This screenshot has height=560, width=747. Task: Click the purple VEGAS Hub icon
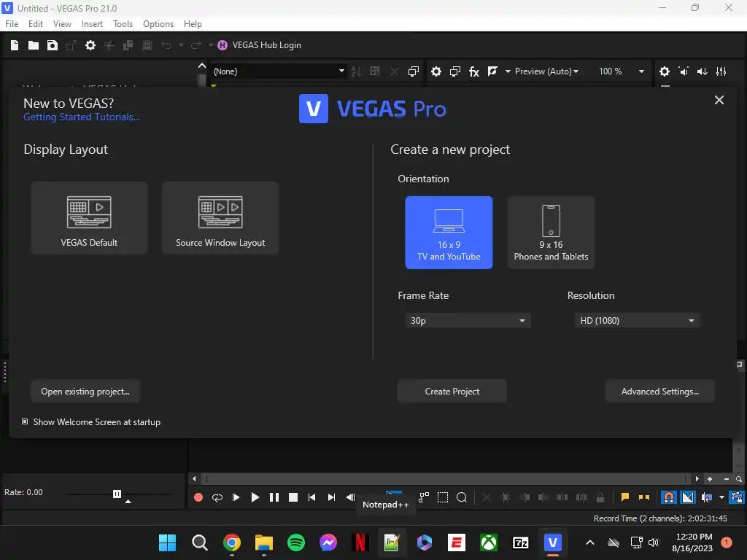click(x=222, y=45)
